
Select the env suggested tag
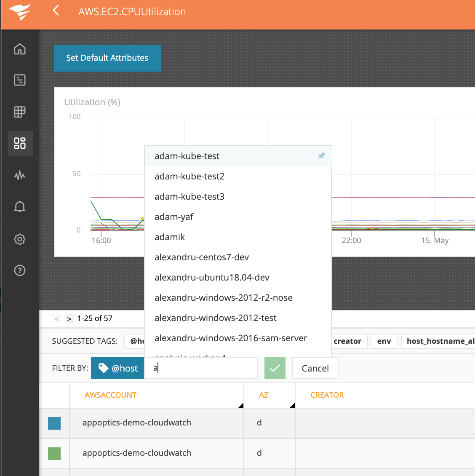pyautogui.click(x=384, y=341)
